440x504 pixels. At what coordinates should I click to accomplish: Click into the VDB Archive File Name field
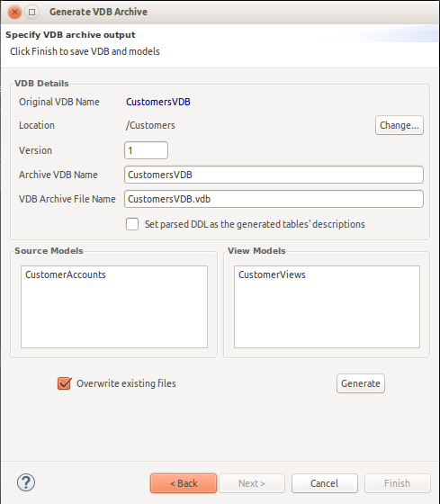coord(274,199)
